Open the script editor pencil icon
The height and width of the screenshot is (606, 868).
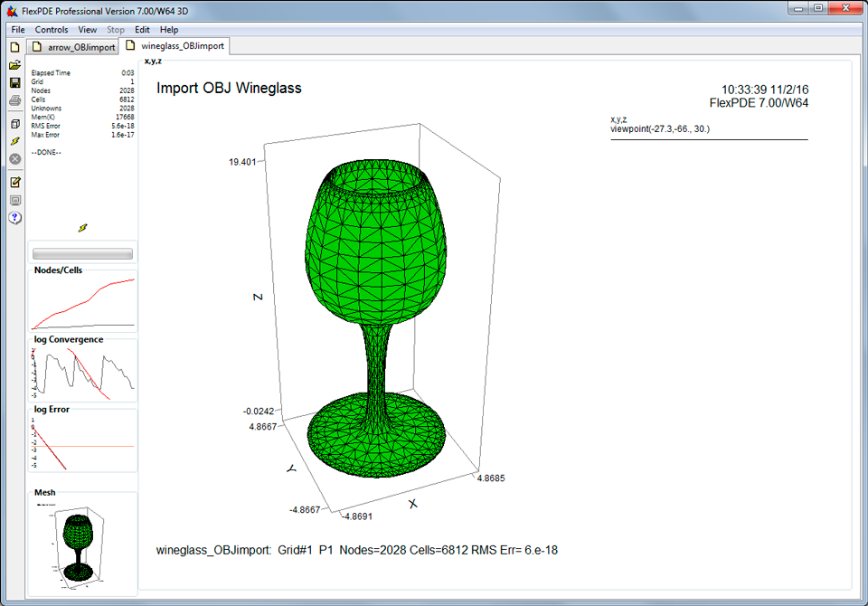15,182
